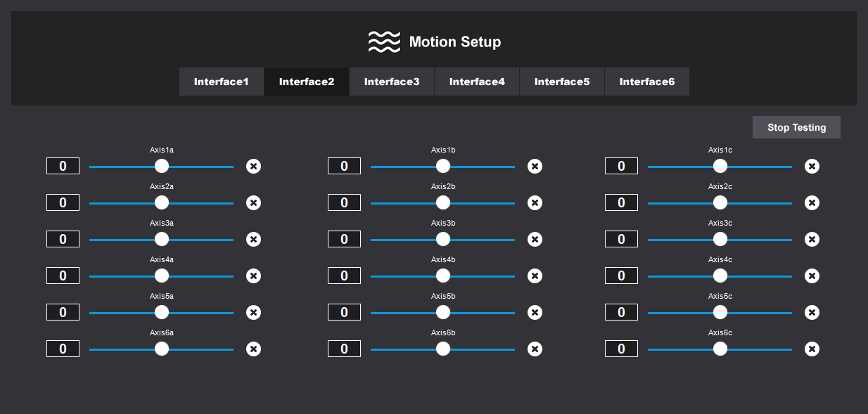Click the X icon next to Axis2a
This screenshot has height=414, width=868.
[253, 203]
